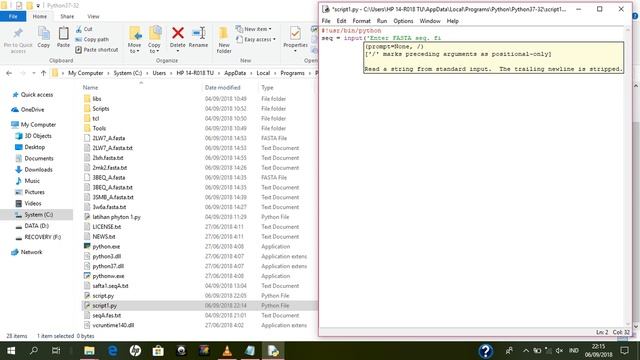Open the Help menu in IDLE editor
This screenshot has width=640, height=360.
pyautogui.click(x=453, y=21)
